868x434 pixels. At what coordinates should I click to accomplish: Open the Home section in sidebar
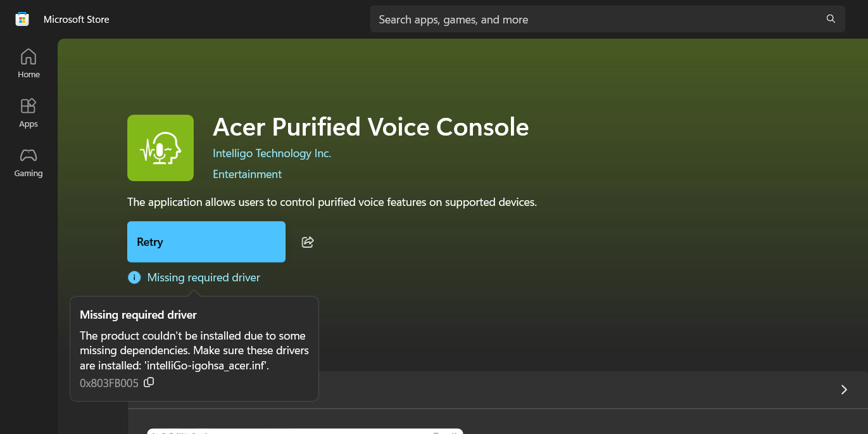coord(28,63)
